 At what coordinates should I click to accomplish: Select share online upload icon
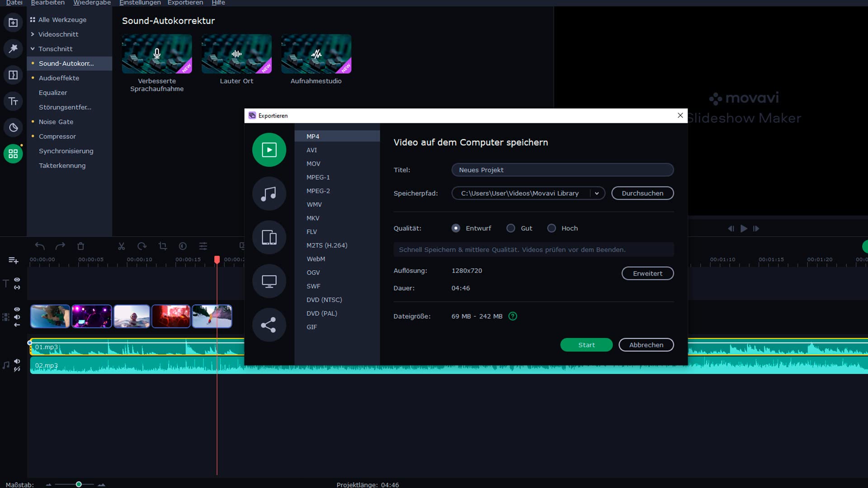(x=269, y=325)
